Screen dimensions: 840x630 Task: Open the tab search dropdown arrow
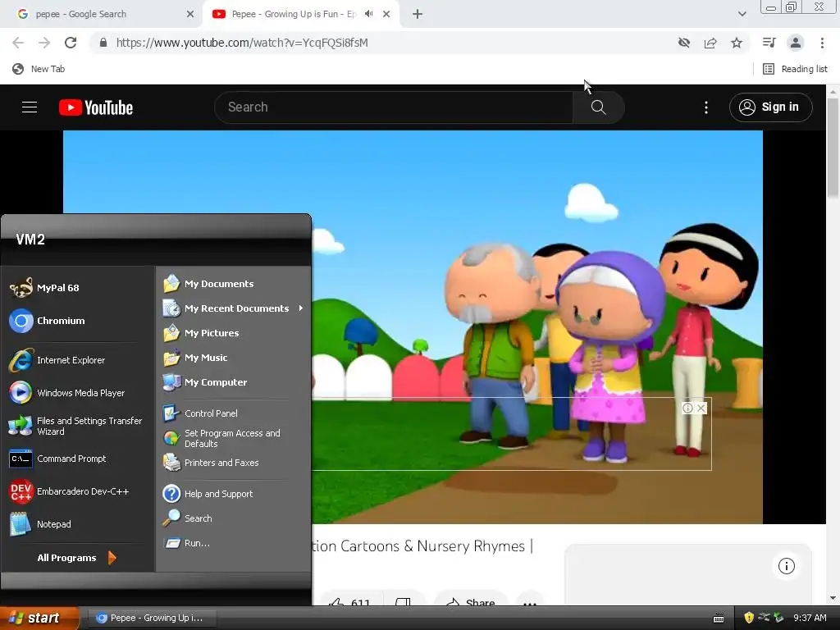pos(742,14)
